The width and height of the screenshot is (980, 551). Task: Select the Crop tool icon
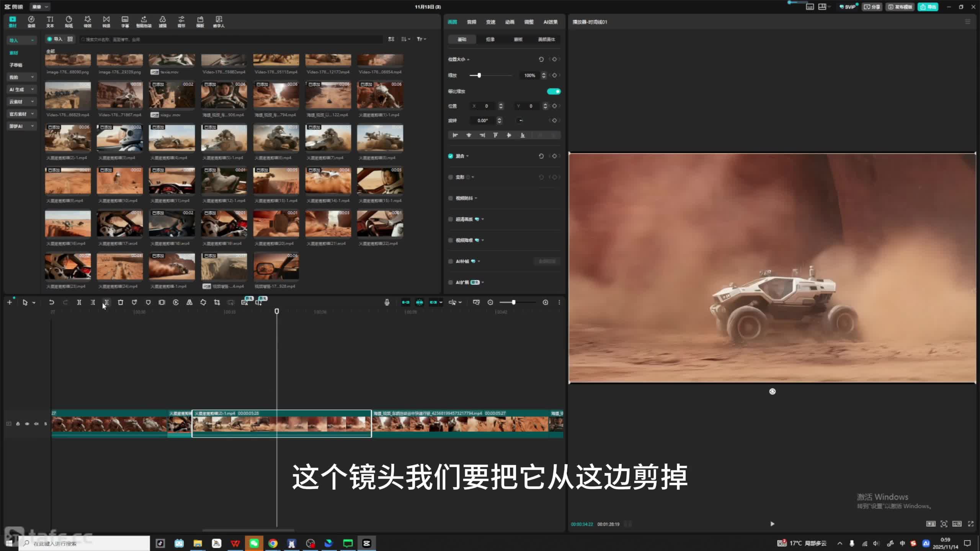(x=217, y=302)
